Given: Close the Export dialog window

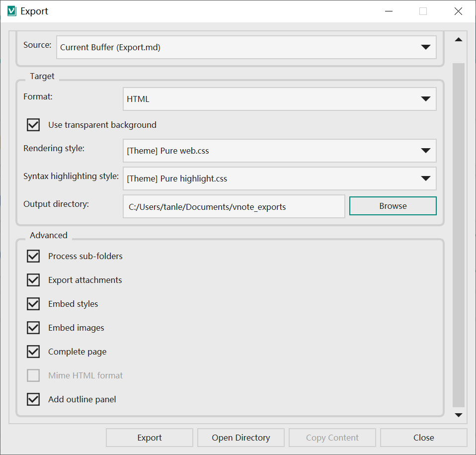Looking at the screenshot, I should tap(458, 11).
